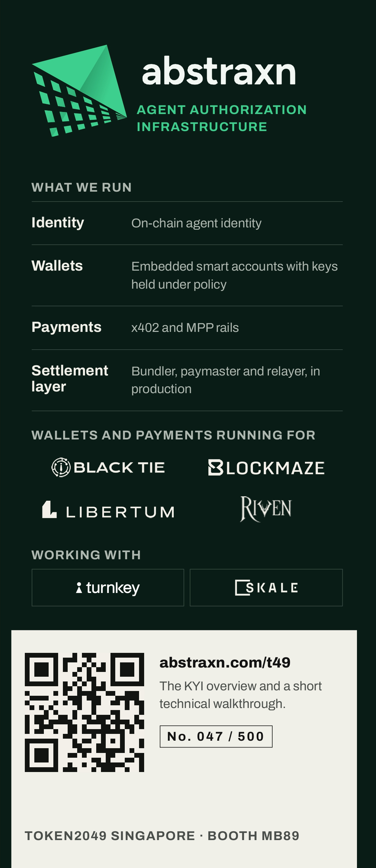
Task: Open the abstraxn.com/t49 link
Action: coord(225,662)
